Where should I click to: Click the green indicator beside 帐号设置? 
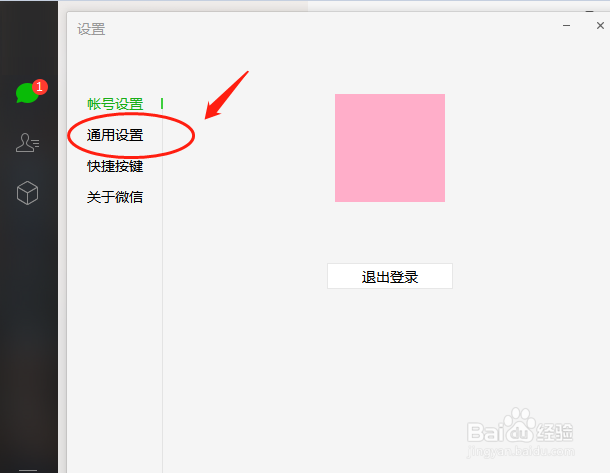(x=162, y=104)
